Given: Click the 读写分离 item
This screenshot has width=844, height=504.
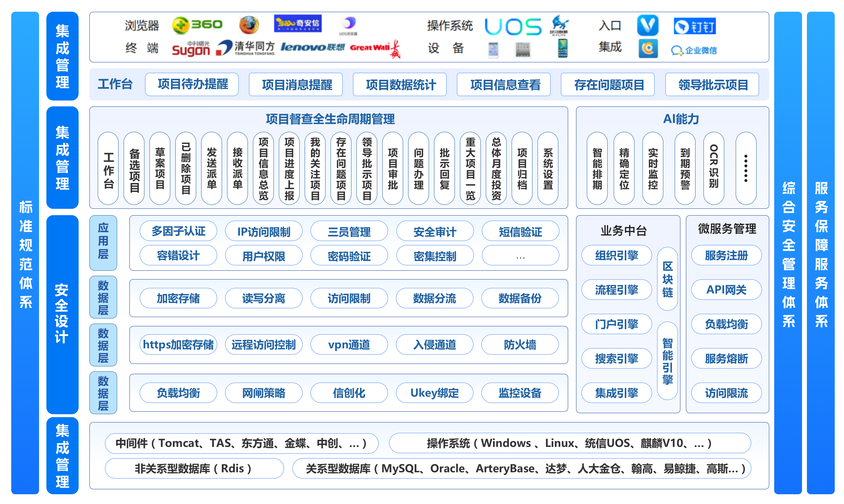Looking at the screenshot, I should click(x=264, y=298).
